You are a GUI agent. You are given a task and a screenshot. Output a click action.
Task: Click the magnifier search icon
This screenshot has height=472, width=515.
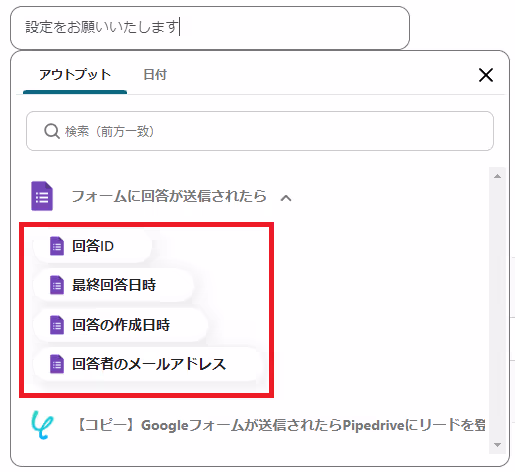coord(52,131)
